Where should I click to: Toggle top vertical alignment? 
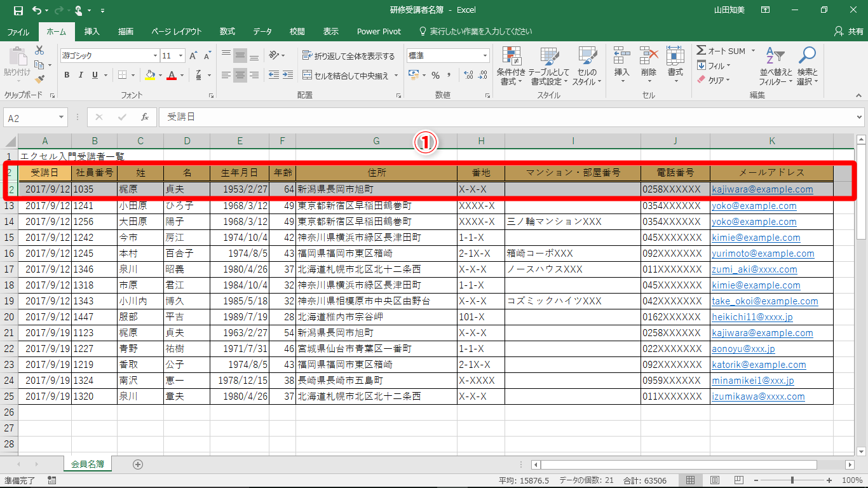[226, 55]
